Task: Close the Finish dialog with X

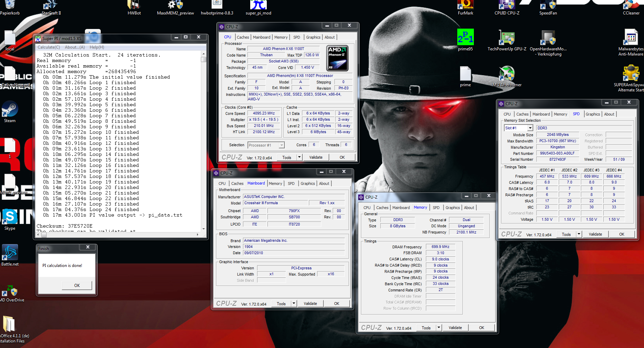Action: pos(88,247)
